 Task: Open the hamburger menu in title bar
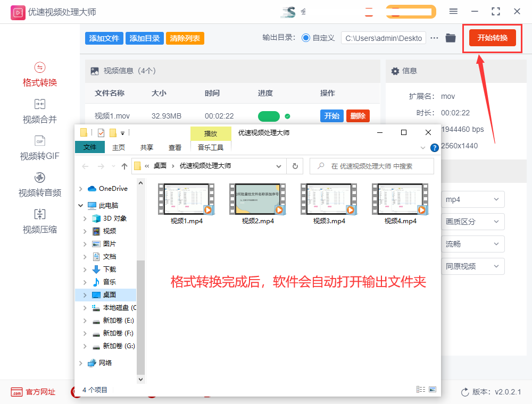point(453,11)
